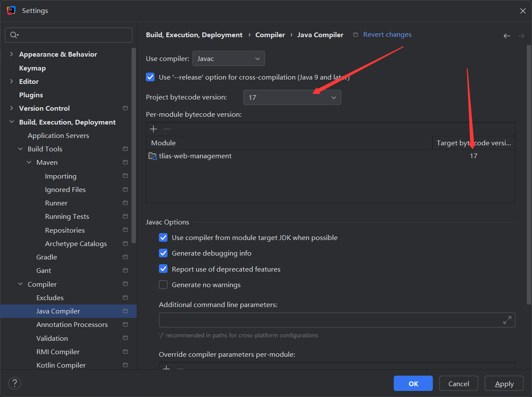Collapse the Maven node
Viewport: 532px width, 397px height.
[x=29, y=162]
